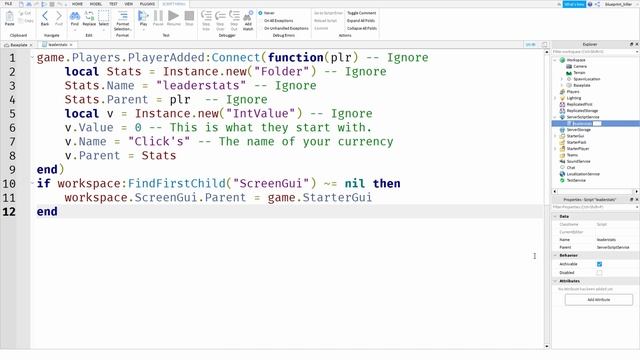
Task: Select Terrain in Explorer
Action: pyautogui.click(x=579, y=73)
